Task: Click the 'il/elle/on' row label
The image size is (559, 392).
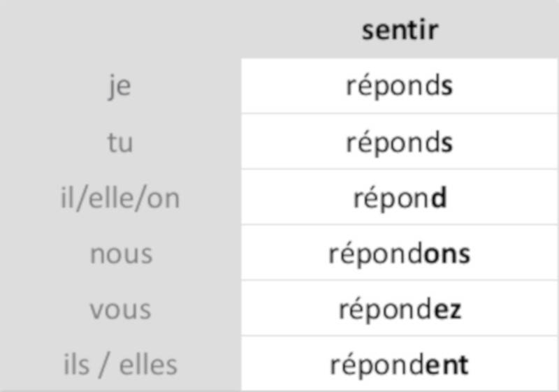Action: 119,198
